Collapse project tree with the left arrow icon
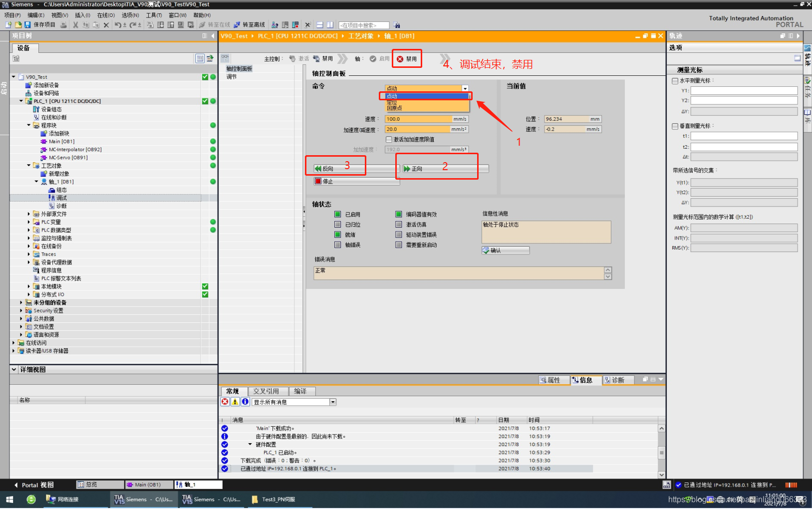Viewport: 812px width, 509px height. [213, 36]
